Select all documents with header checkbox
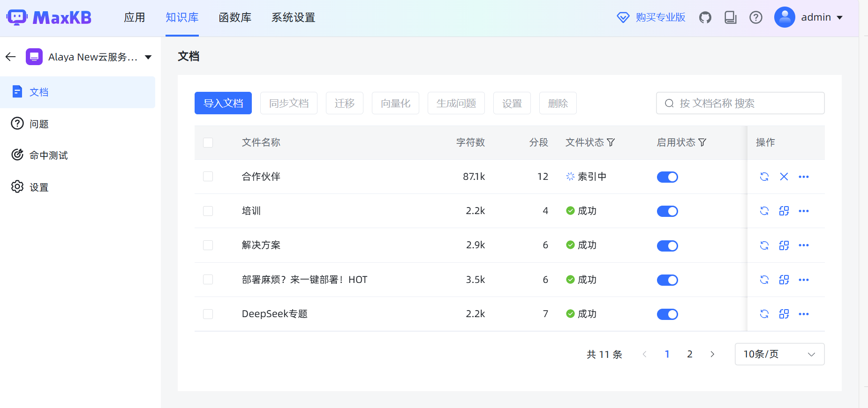The width and height of the screenshot is (868, 408). point(208,142)
